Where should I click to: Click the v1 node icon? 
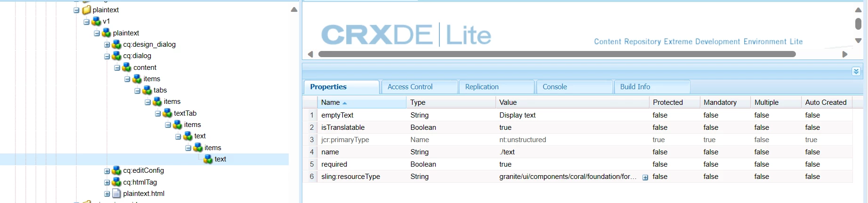[97, 21]
